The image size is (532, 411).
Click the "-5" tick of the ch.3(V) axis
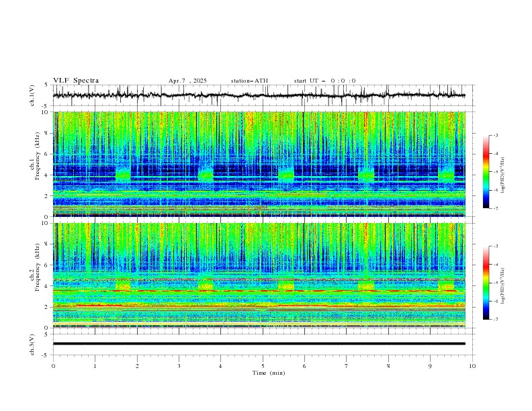click(46, 355)
